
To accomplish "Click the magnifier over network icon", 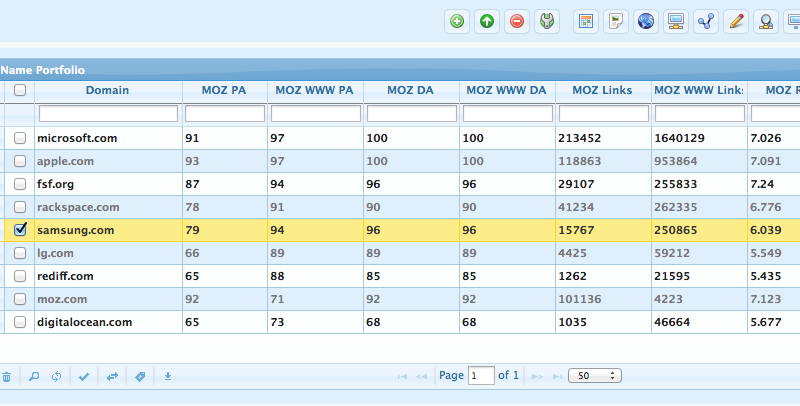I will click(766, 21).
